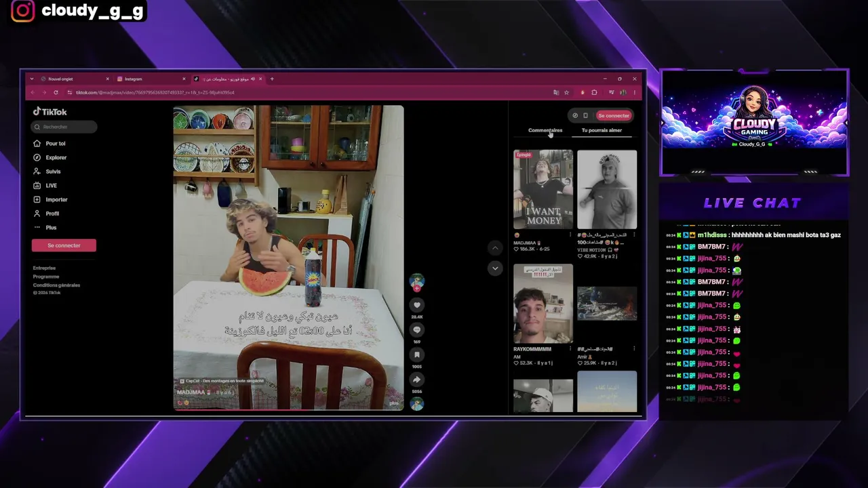Open the browser three-dot menu

point(635,92)
